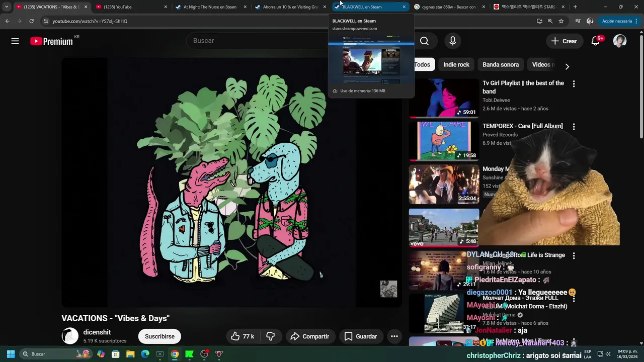Click the Guardar save button
Image resolution: width=644 pixels, height=362 pixels.
click(360, 336)
